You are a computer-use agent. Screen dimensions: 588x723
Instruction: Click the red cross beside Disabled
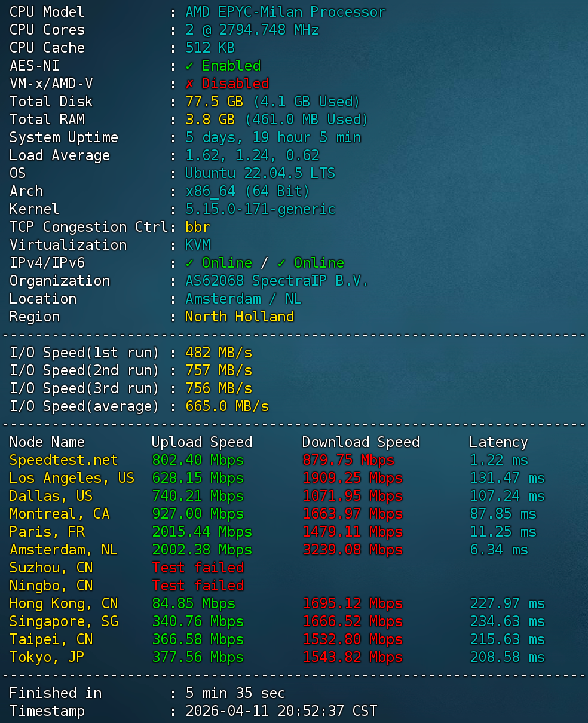tap(190, 84)
